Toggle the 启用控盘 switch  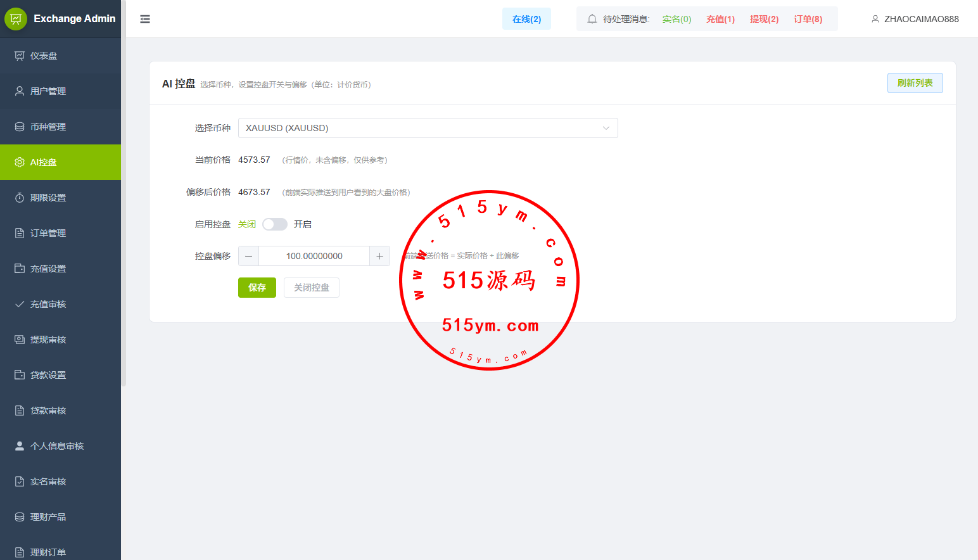tap(275, 224)
